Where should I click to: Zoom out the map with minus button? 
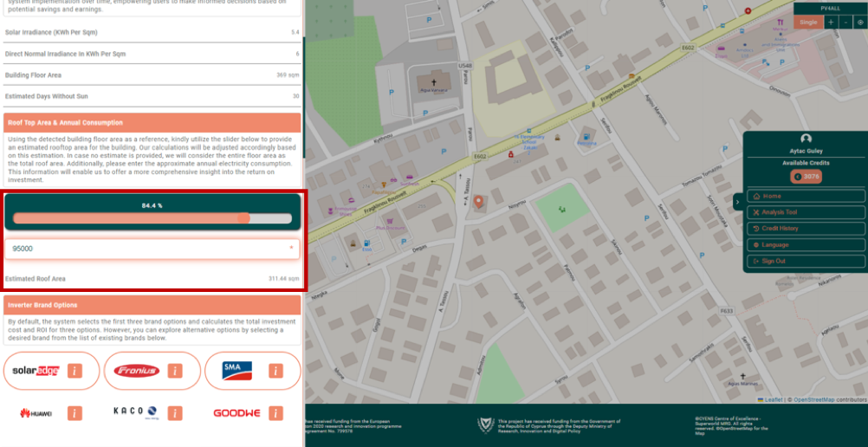point(845,23)
